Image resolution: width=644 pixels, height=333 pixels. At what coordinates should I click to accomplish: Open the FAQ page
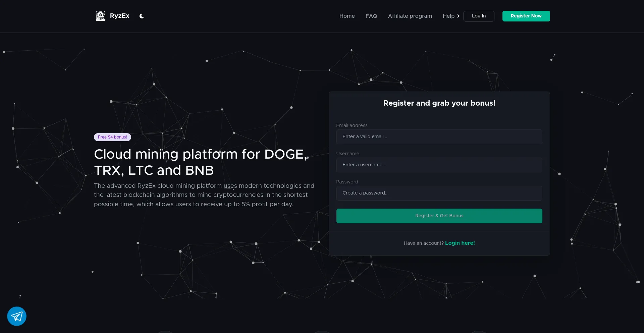371,16
